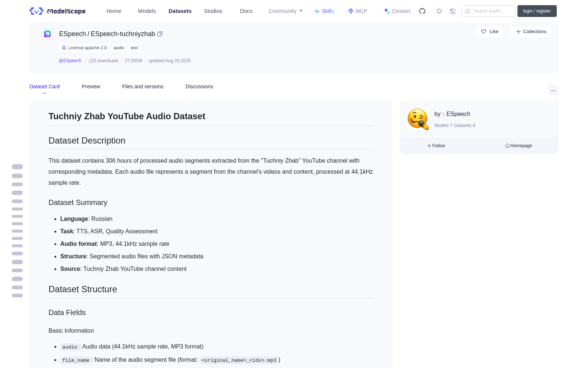Click the Datasets 6 count

point(465,125)
